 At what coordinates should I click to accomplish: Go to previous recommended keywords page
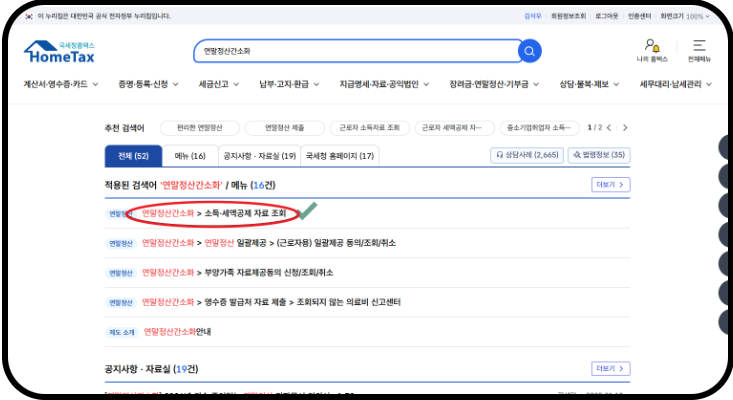click(x=609, y=128)
